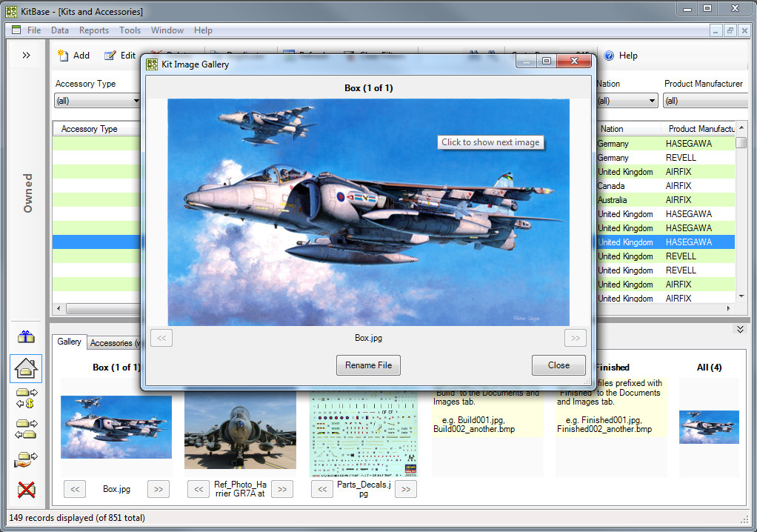Image resolution: width=757 pixels, height=532 pixels.
Task: Open the Help menu
Action: click(203, 30)
